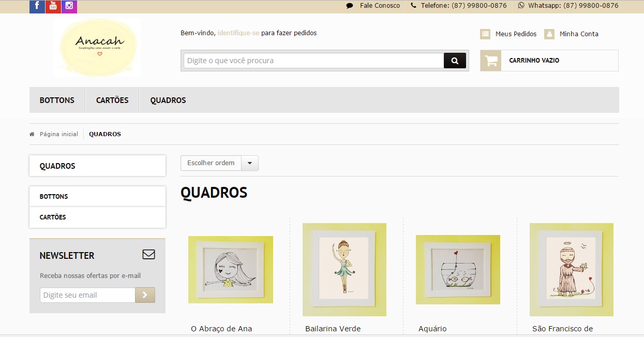Open the Instagram profile icon

(x=69, y=6)
